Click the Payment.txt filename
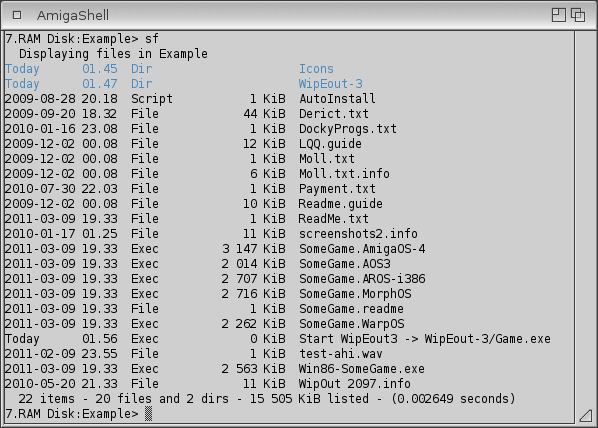 pyautogui.click(x=337, y=189)
